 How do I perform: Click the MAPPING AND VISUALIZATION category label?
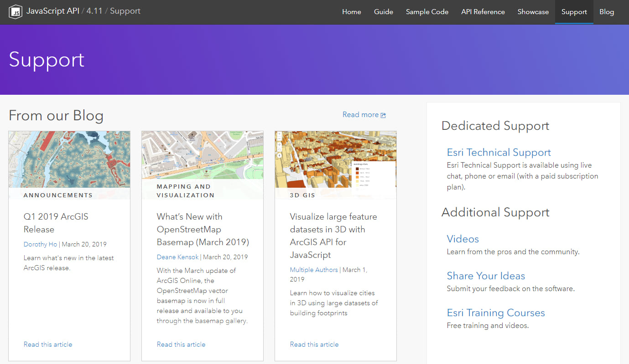(186, 191)
